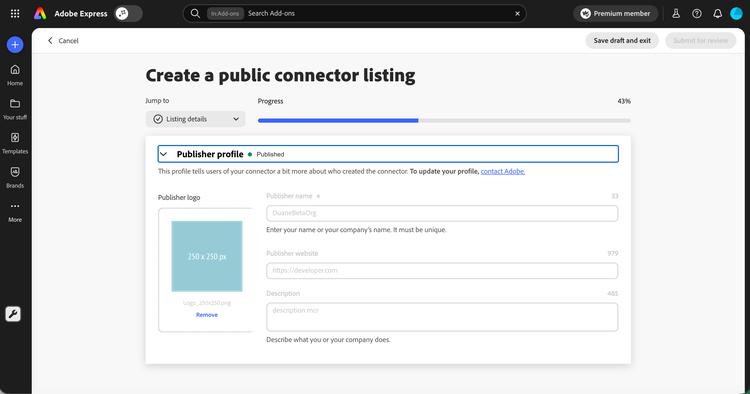Image resolution: width=750 pixels, height=394 pixels.
Task: Click the Description text area
Action: [442, 317]
